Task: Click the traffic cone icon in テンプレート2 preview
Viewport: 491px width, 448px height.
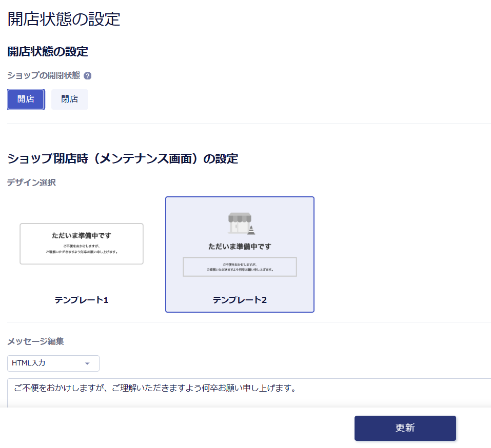Action: click(x=251, y=229)
